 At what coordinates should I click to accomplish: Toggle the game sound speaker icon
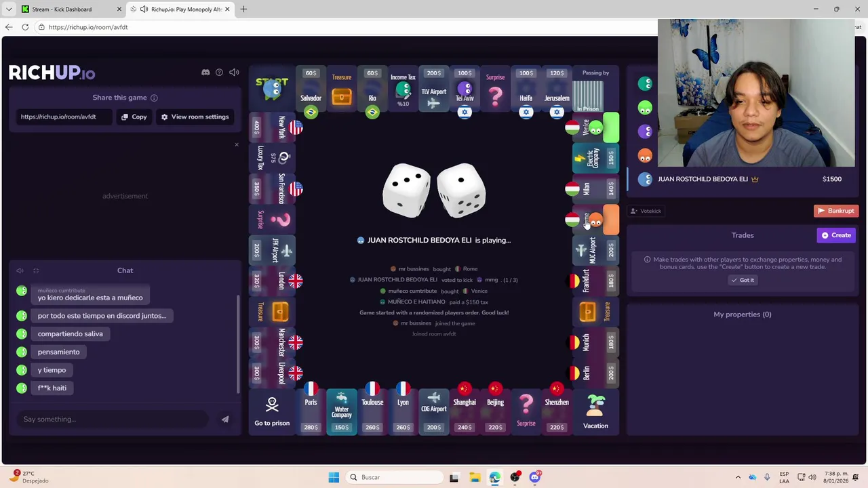pos(234,73)
